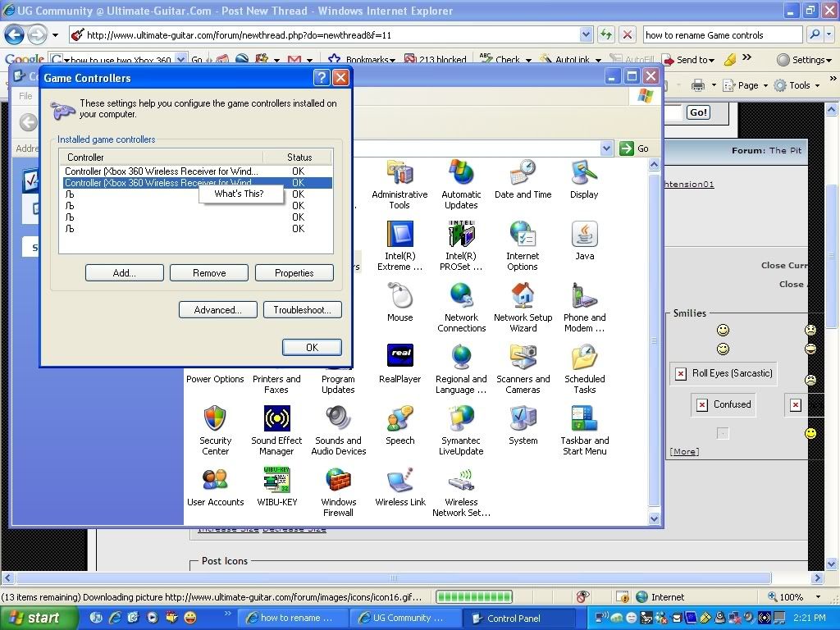This screenshot has height=630, width=840.
Task: Open the Windows start menu
Action: (x=39, y=618)
